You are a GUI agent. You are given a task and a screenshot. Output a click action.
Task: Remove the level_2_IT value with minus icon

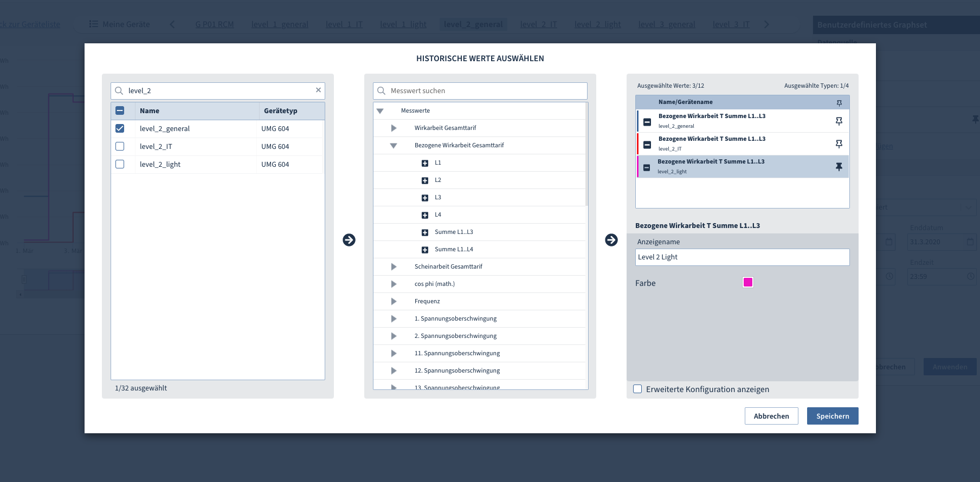click(x=647, y=145)
